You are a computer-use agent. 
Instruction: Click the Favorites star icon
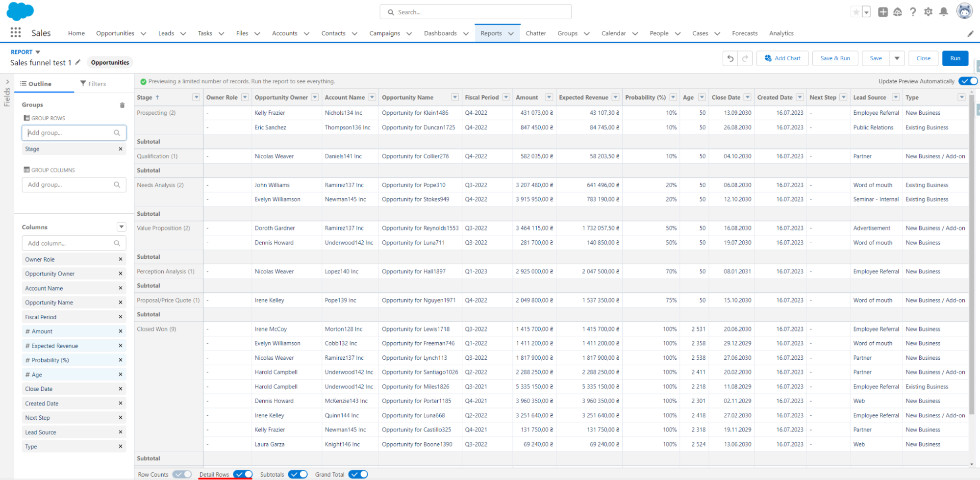tap(855, 11)
